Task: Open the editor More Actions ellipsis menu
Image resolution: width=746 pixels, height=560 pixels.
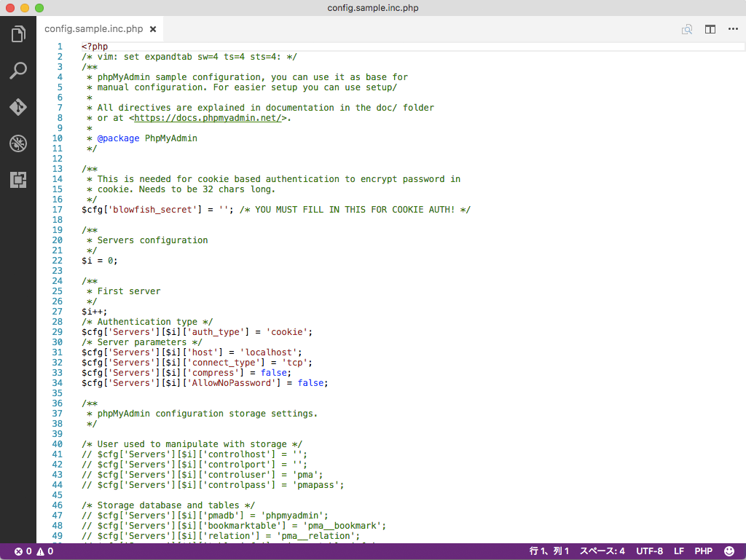Action: [732, 29]
